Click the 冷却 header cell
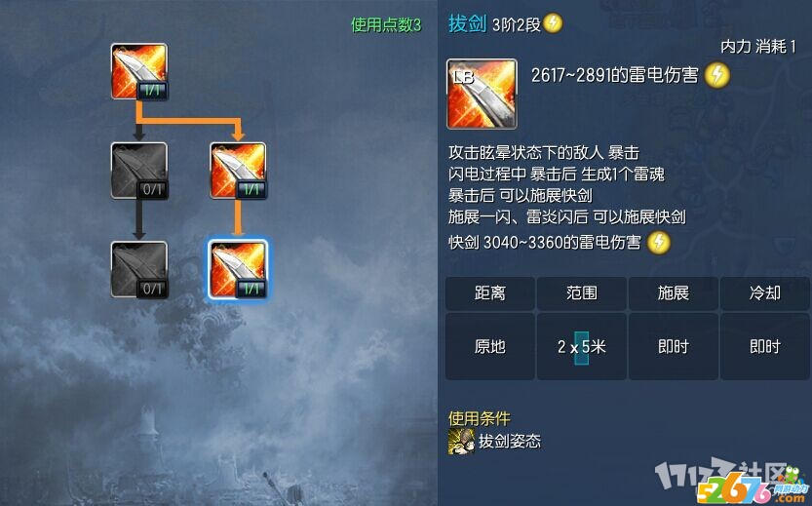The width and height of the screenshot is (812, 506). (x=765, y=293)
